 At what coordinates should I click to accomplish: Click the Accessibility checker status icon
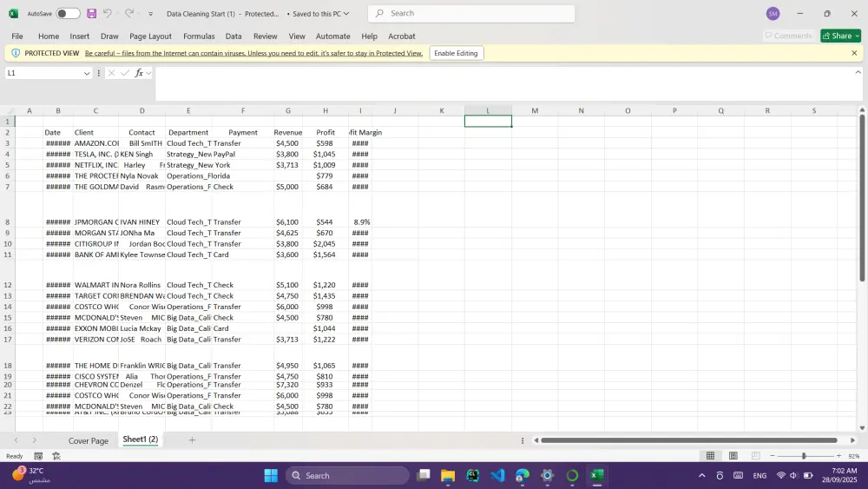(x=56, y=456)
